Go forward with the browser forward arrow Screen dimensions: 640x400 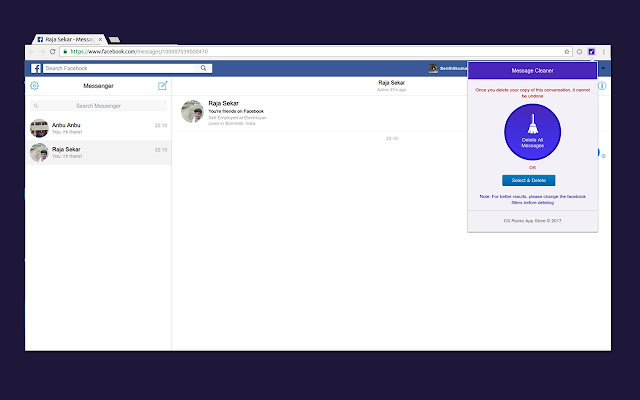42,51
